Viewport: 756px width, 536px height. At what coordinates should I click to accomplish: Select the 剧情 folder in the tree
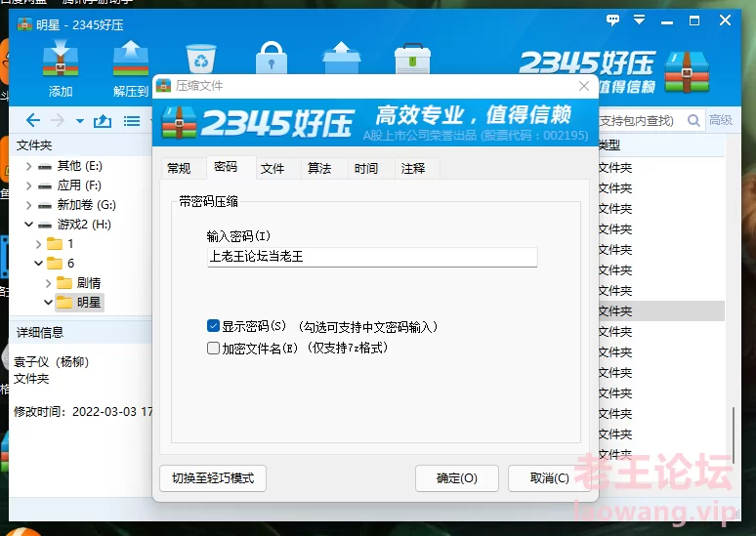[x=78, y=283]
